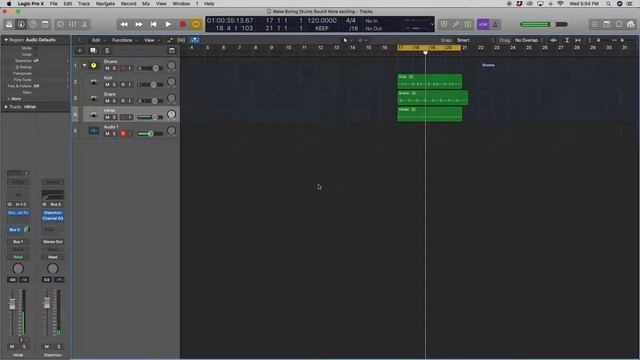Open the Record menu
Screen dimensions: 640x360
(x=129, y=4)
